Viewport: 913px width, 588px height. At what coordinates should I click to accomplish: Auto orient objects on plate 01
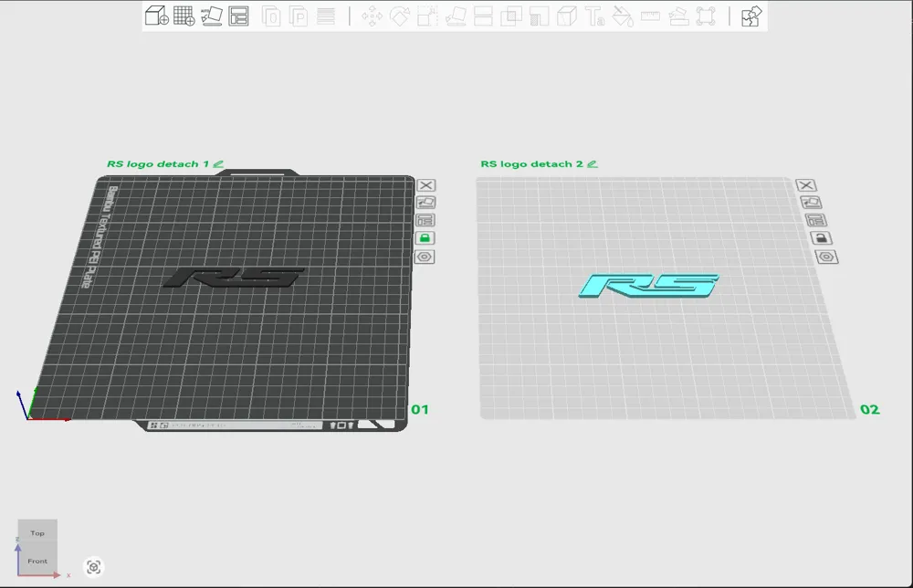point(425,203)
